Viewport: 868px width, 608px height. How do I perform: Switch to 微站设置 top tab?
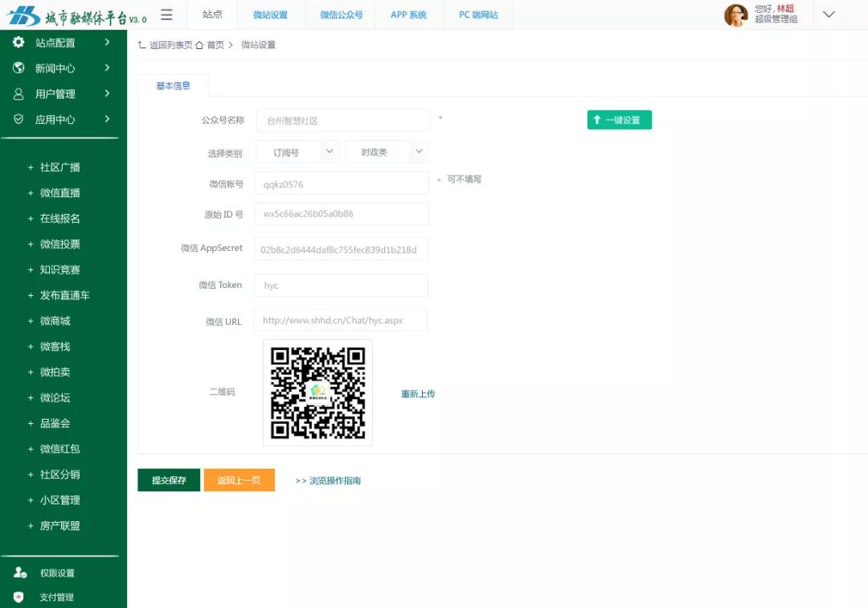[271, 15]
